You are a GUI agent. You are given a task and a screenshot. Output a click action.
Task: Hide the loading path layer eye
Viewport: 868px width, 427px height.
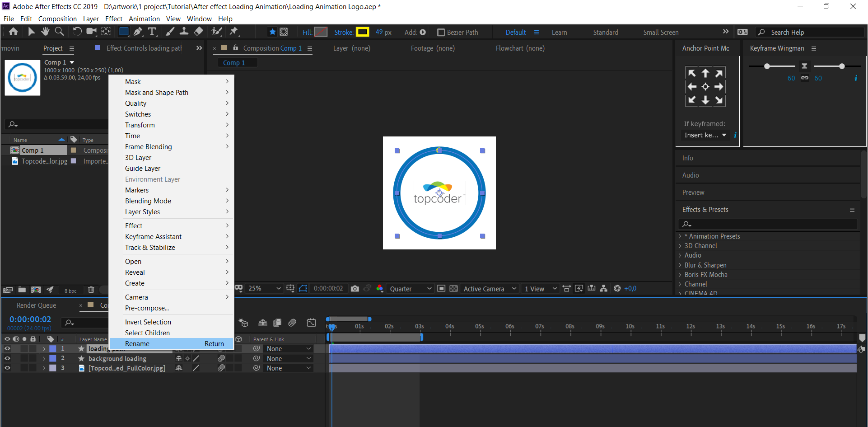7,349
